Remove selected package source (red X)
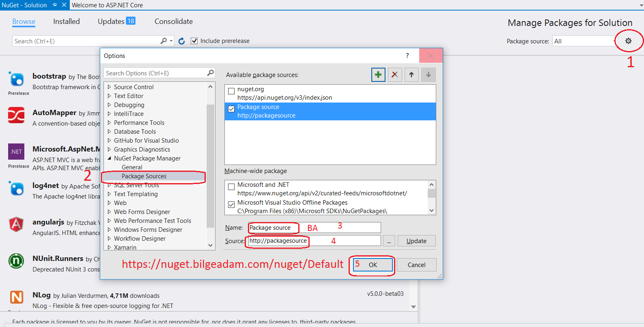This screenshot has width=644, height=327. click(x=395, y=75)
